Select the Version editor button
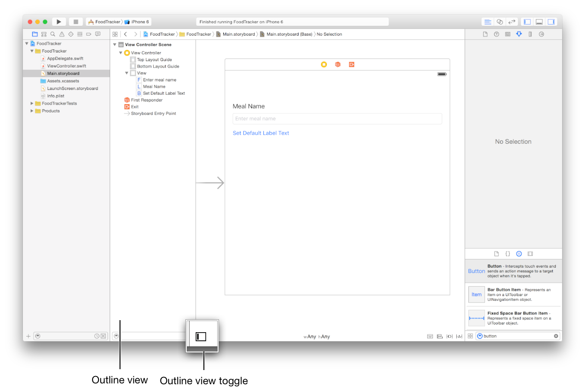The width and height of the screenshot is (585, 392). coord(512,22)
